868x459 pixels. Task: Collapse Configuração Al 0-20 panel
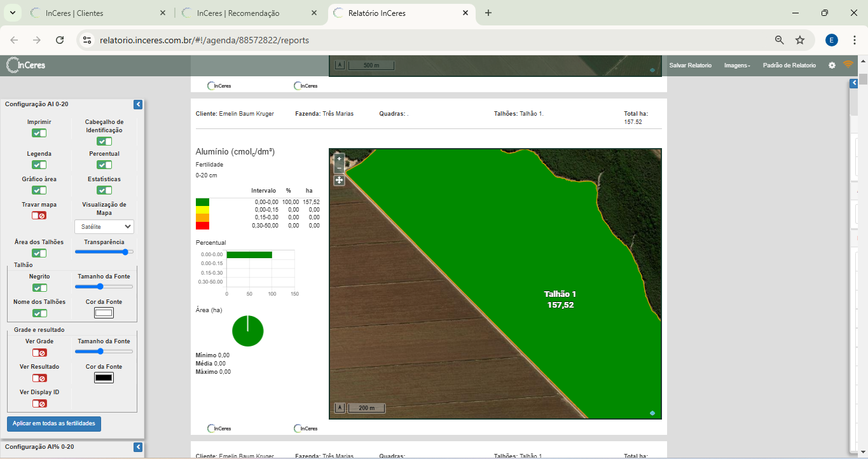[x=138, y=104]
